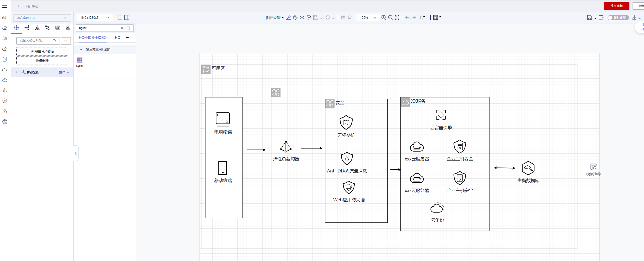Redo the last action
The height and width of the screenshot is (261, 644).
414,17
